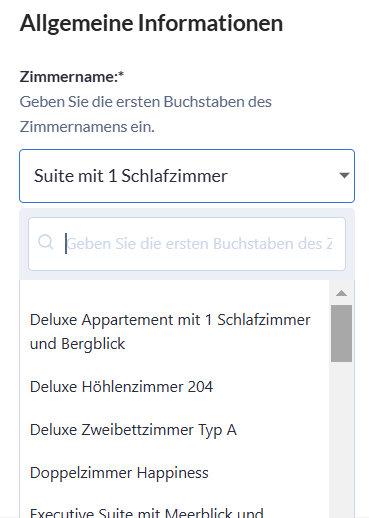Pick Deluxe Zweibettzimmer Typ A
Viewport: 369px width, 518px height.
tap(174, 430)
